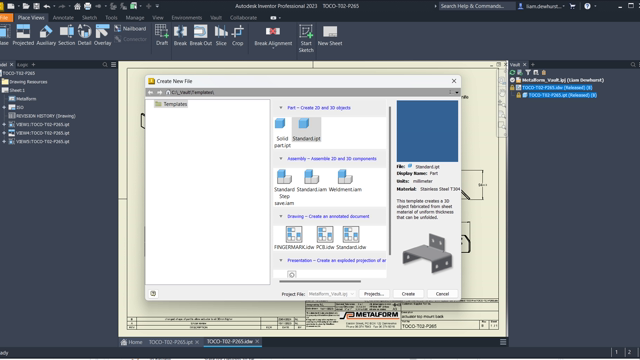Open the shopping cart icon in title bar
This screenshot has width=640, height=360.
tap(572, 6)
